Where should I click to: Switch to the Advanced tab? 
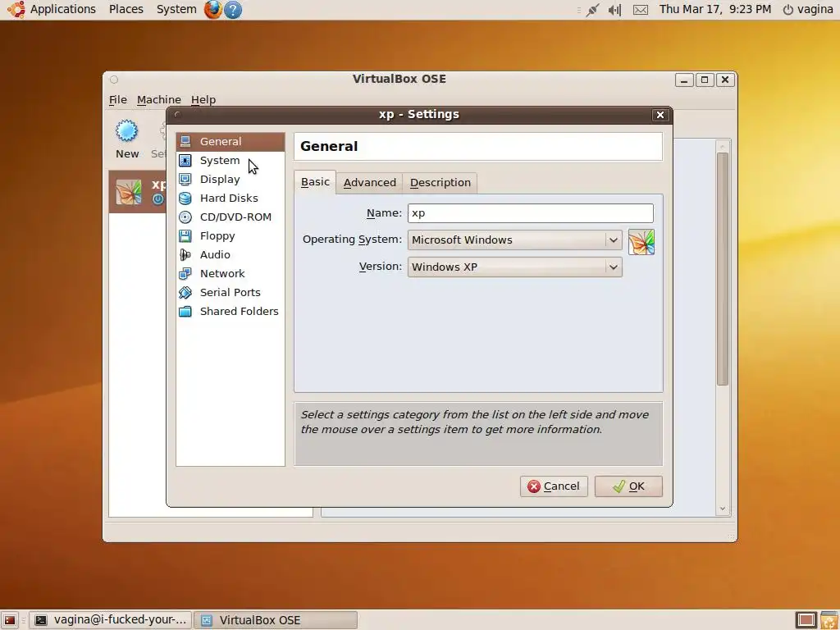tap(370, 183)
